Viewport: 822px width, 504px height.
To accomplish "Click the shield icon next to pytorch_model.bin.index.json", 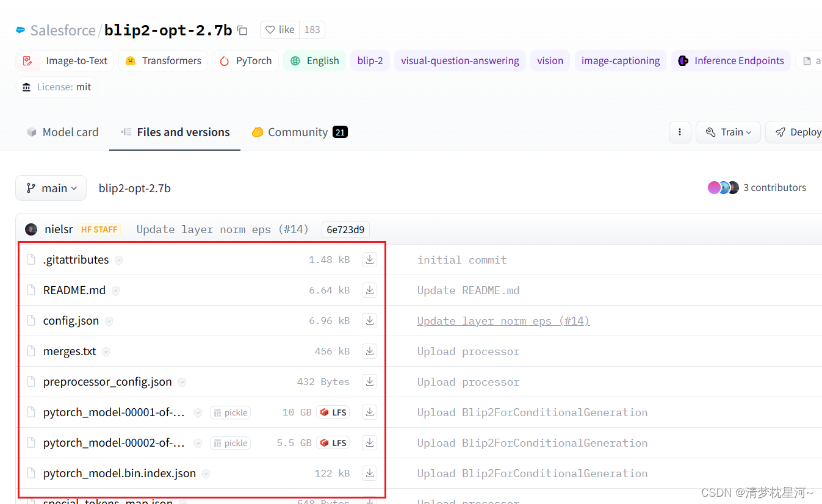I will (206, 473).
